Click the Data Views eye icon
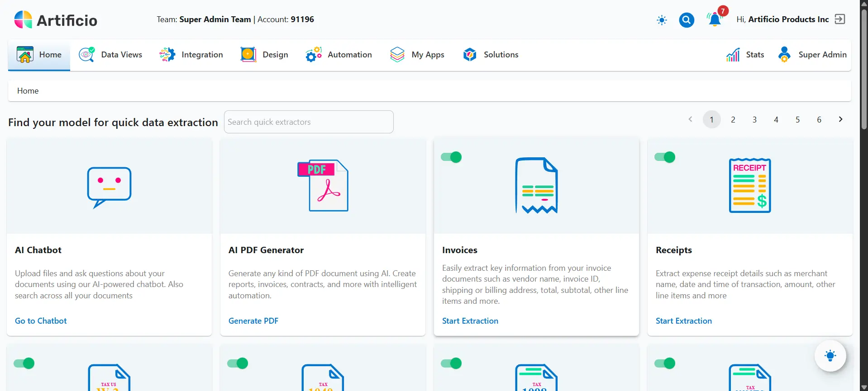Viewport: 868px width, 391px height. [x=87, y=55]
